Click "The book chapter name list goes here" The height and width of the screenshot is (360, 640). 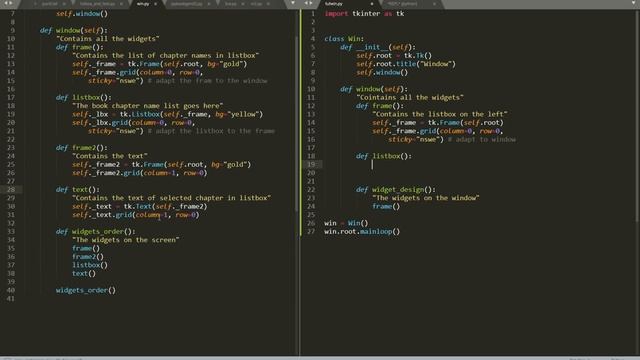(148, 106)
